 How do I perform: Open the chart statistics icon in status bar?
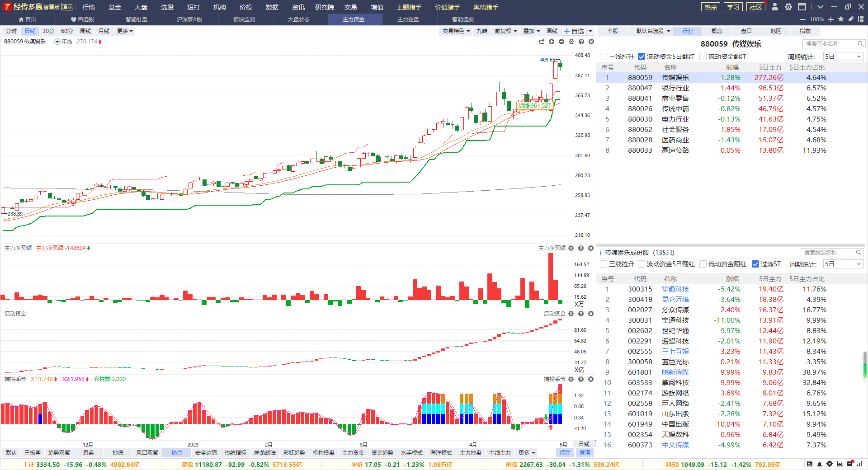point(840,464)
